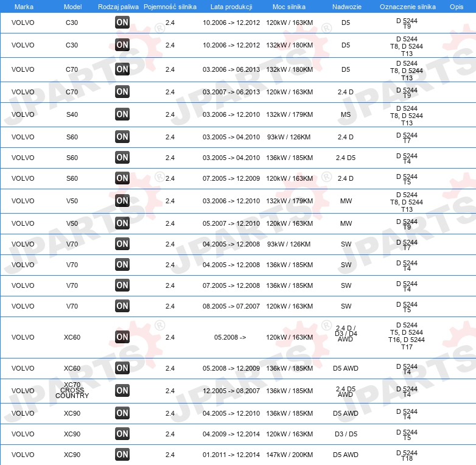Screen dimensions: 476x465
Task: Select engine code D 5244 T5, T16, T17 cell
Action: click(407, 336)
